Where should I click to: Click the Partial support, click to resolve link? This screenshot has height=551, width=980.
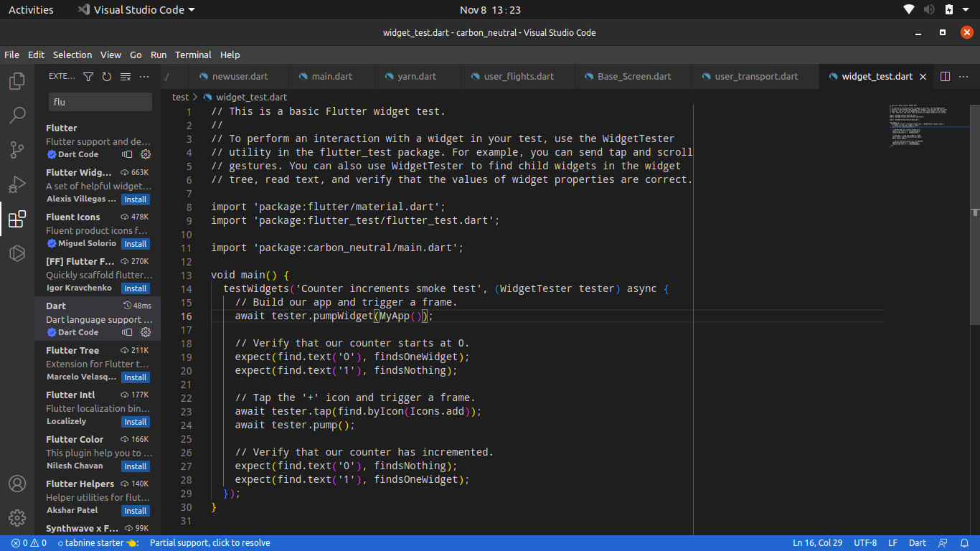pyautogui.click(x=209, y=542)
